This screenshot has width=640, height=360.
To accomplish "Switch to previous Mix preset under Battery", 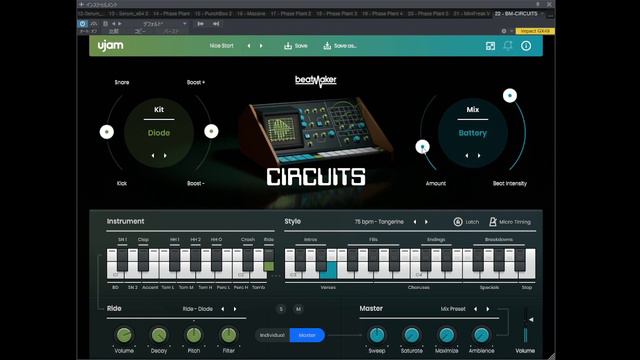I will [x=467, y=156].
